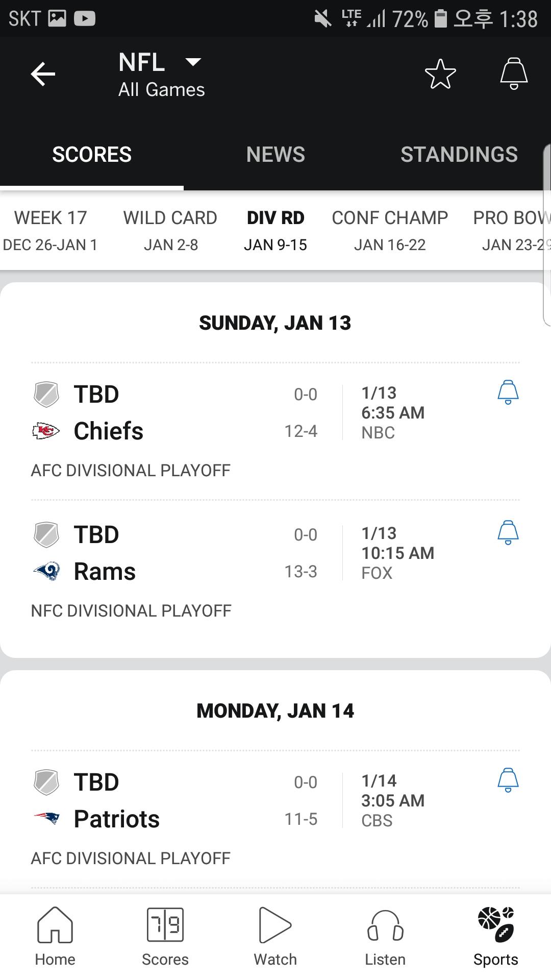The width and height of the screenshot is (551, 980).
Task: Expand the NFL league dropdown arrow
Action: tap(193, 62)
